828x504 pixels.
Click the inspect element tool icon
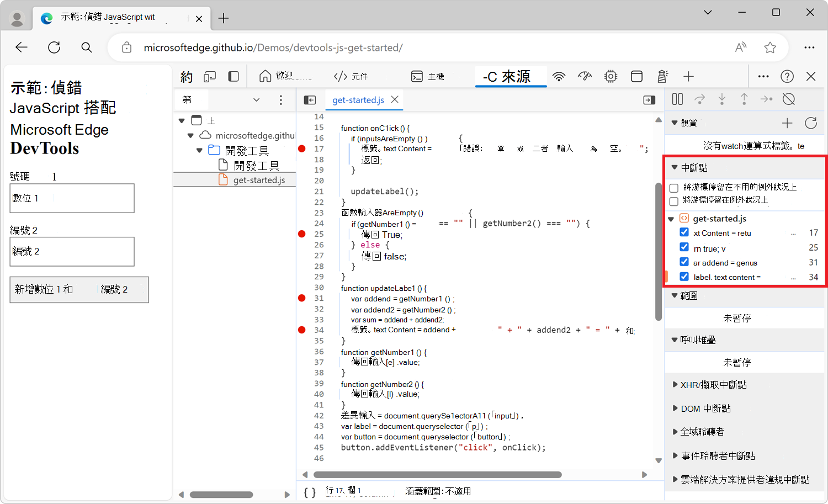187,77
